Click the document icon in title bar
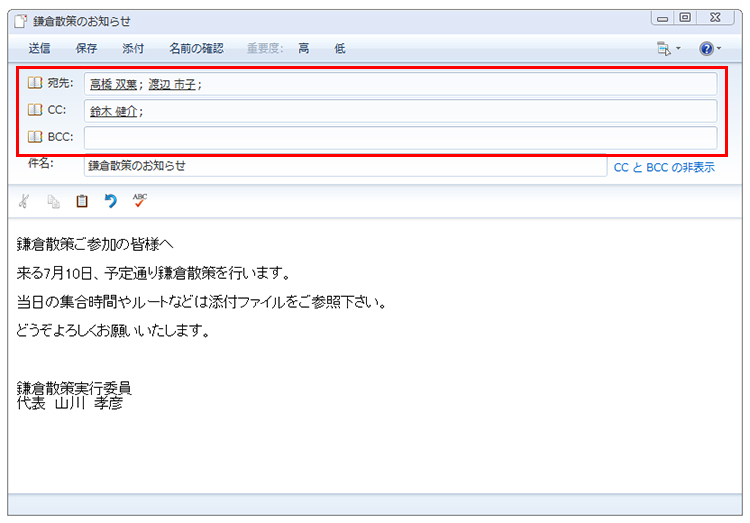The image size is (750, 523). click(21, 21)
